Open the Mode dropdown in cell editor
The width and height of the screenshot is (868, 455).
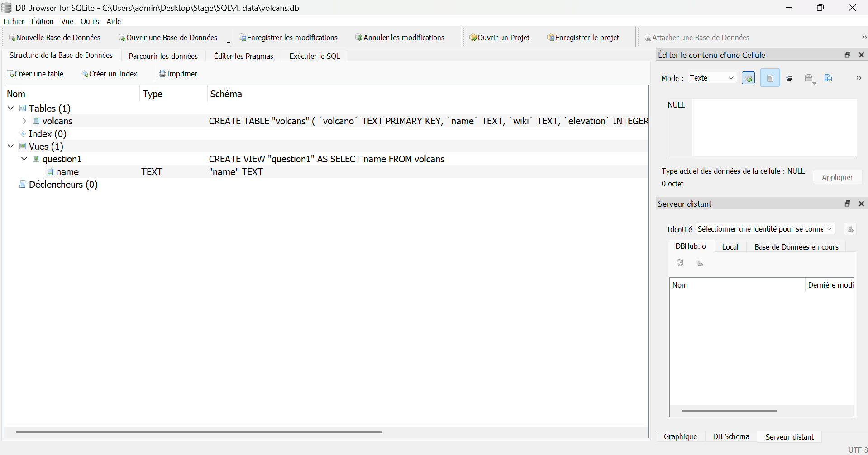[712, 77]
